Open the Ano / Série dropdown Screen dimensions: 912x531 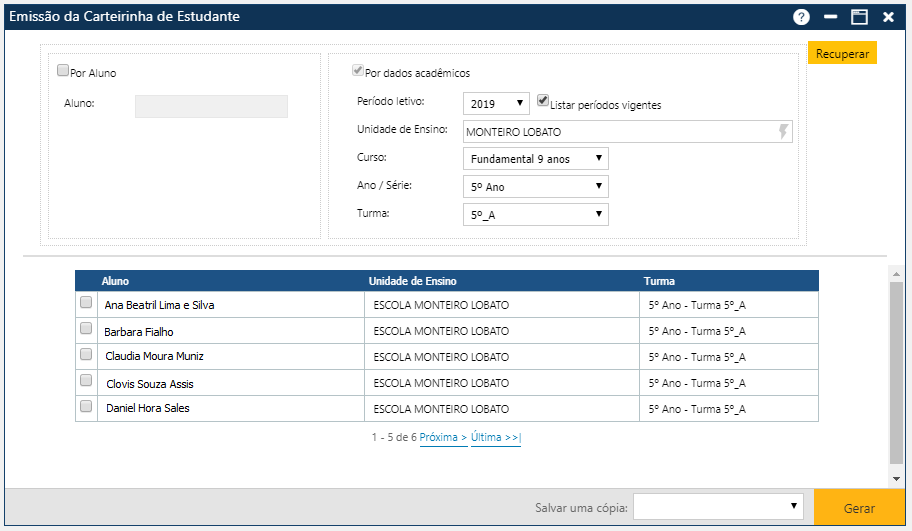535,186
